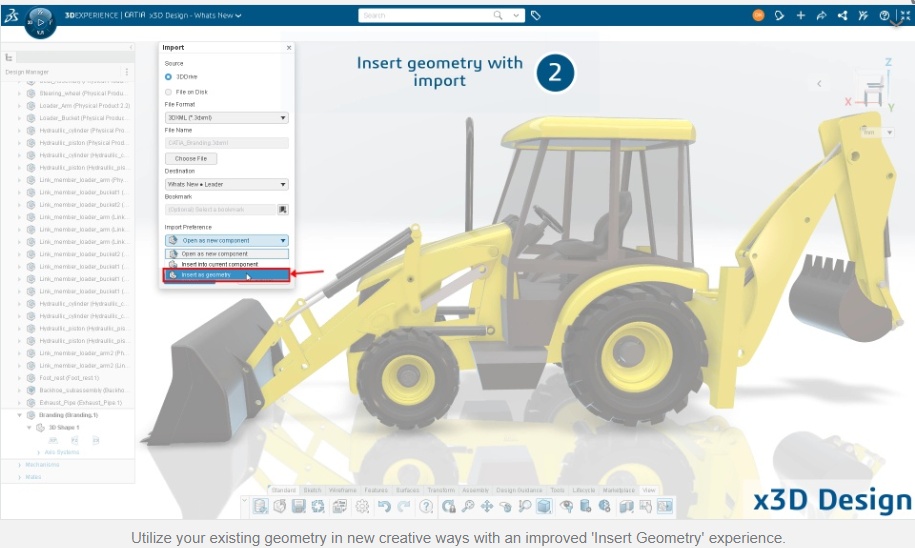This screenshot has width=915, height=548.
Task: Collapse the left panel arrow
Action: click(x=131, y=47)
